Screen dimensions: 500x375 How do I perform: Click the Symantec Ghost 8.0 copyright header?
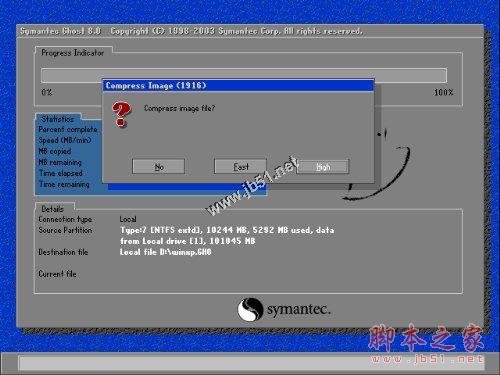191,31
